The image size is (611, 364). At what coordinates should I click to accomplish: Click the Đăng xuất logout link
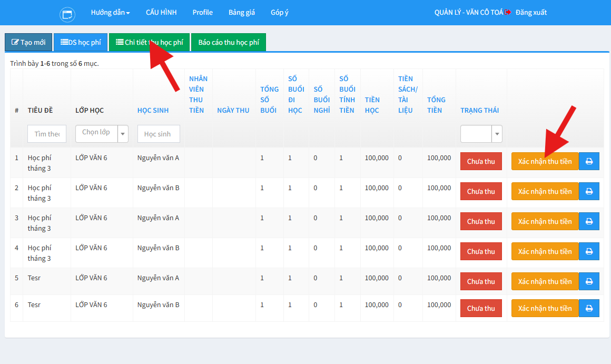pos(530,13)
